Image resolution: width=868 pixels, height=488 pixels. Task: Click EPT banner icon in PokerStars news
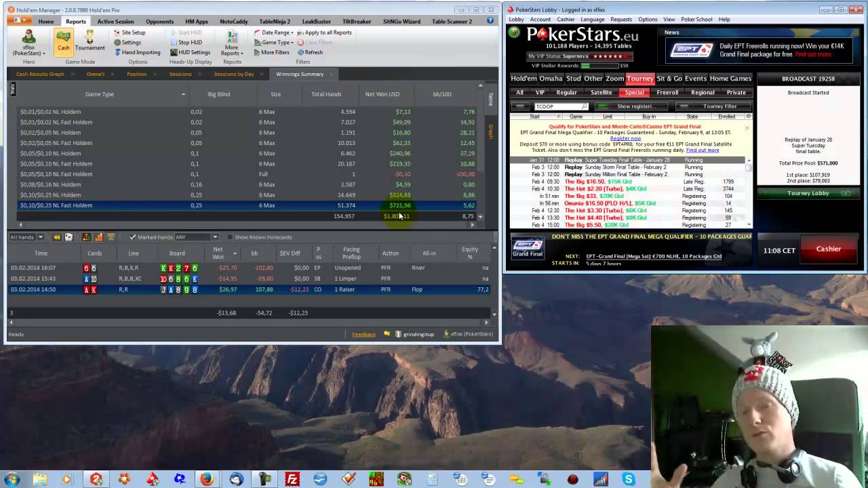[692, 50]
